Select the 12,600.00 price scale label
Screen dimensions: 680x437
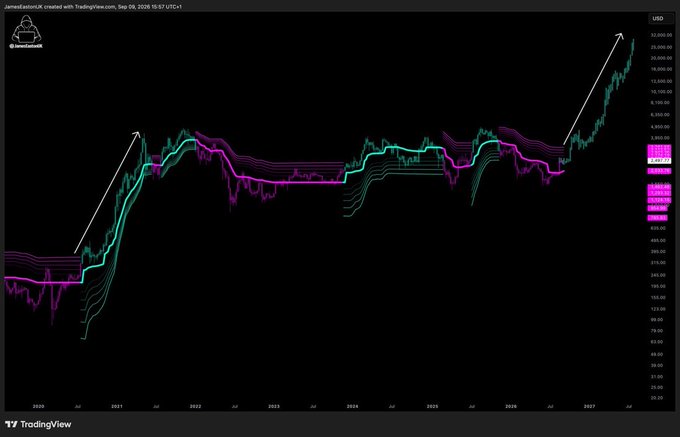[660, 81]
